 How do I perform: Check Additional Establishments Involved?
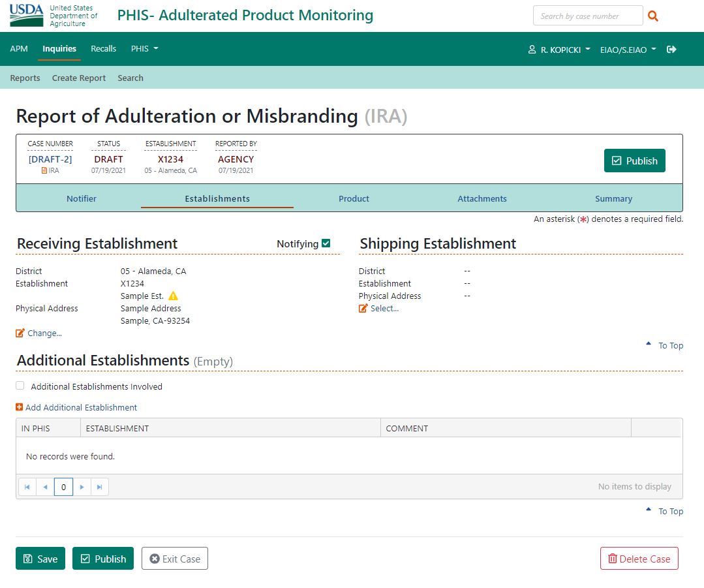click(20, 386)
